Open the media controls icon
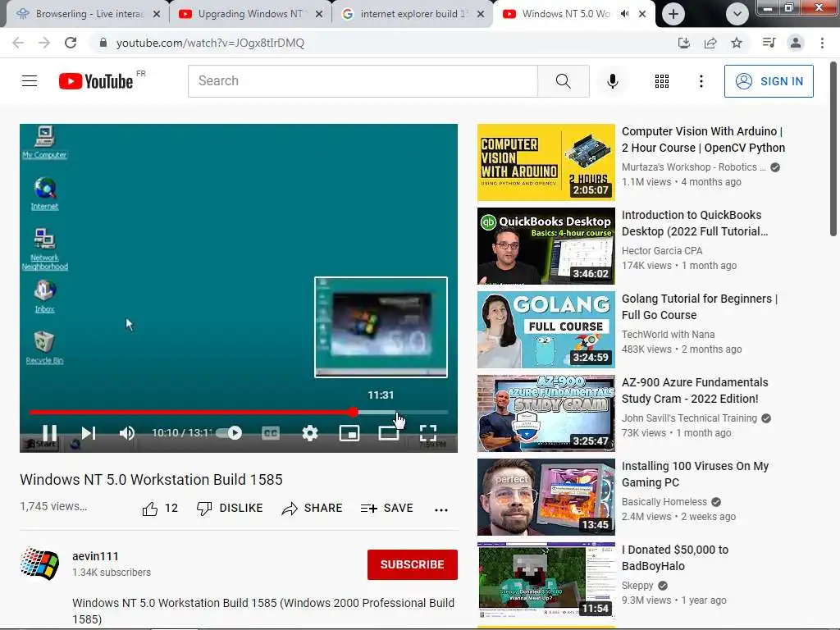Screen dimensions: 840x630 (769, 43)
